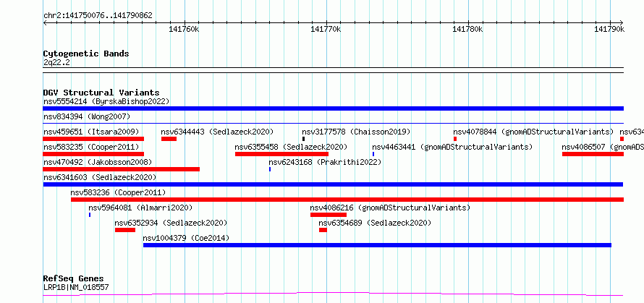Click the chr2:141750076..141790862 coordinate text
Viewport: 644px width, 303px height.
coord(98,16)
